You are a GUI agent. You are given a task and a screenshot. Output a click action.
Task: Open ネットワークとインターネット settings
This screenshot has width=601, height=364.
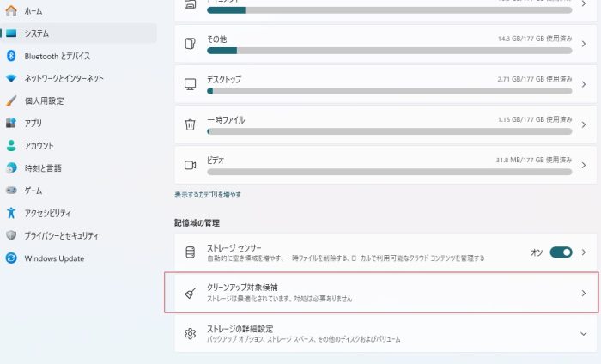tap(79, 78)
